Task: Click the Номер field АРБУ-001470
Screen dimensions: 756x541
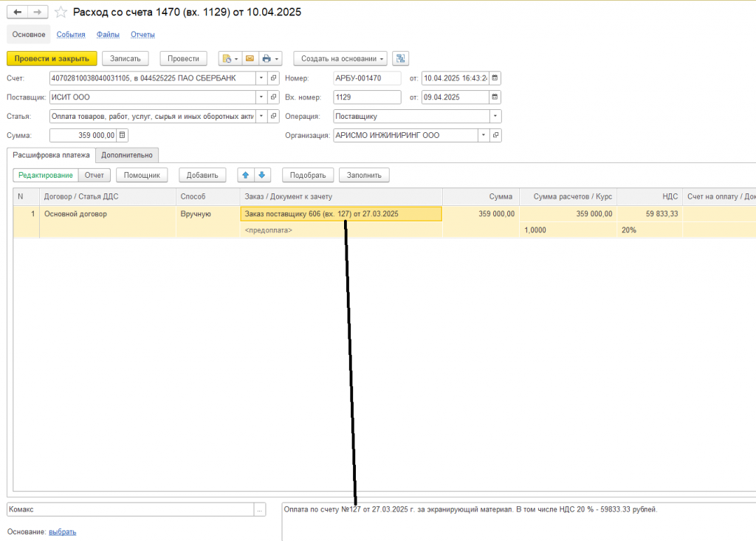Action: pos(367,77)
